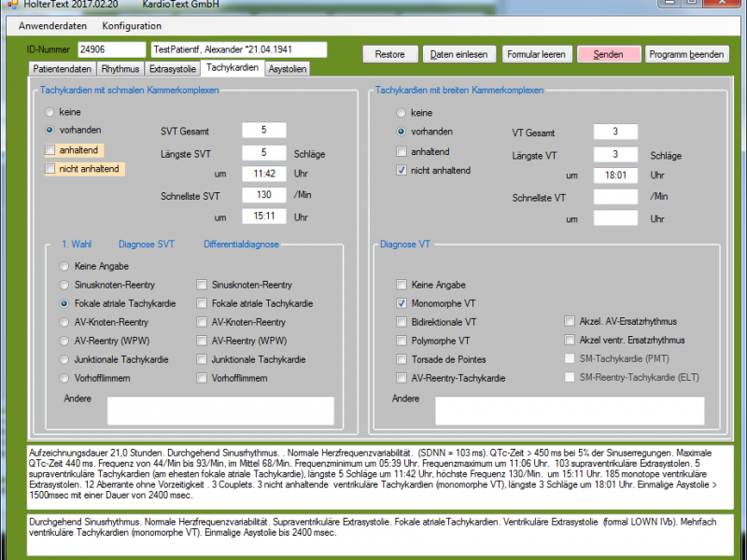Select Sinusknoten-Reentry as first choice
The image size is (747, 560).
point(63,286)
